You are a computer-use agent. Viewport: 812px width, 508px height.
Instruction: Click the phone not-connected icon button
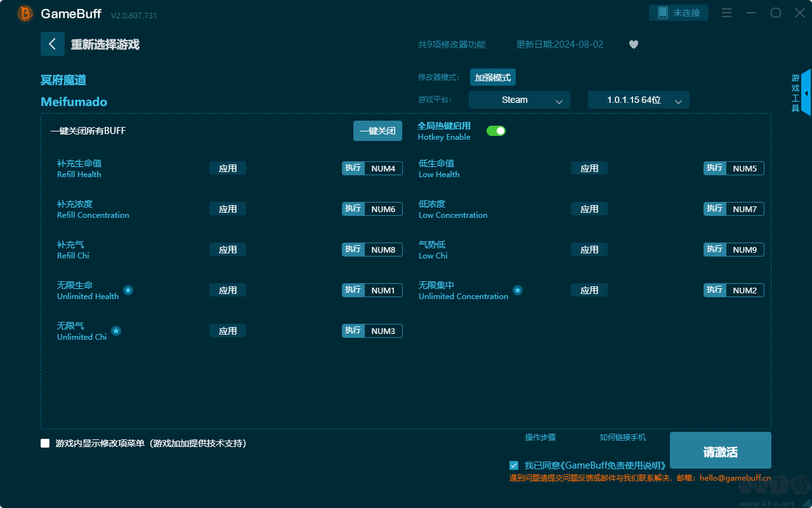(x=678, y=13)
